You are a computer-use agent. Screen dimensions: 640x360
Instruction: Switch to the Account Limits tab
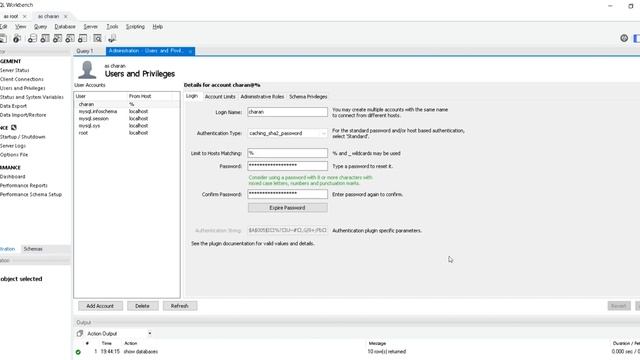pyautogui.click(x=220, y=97)
